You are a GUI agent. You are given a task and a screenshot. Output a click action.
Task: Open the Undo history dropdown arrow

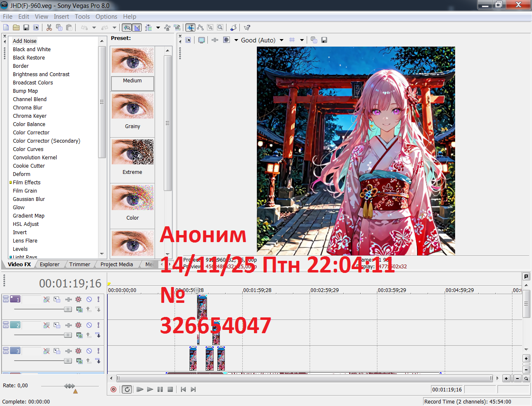tap(94, 28)
